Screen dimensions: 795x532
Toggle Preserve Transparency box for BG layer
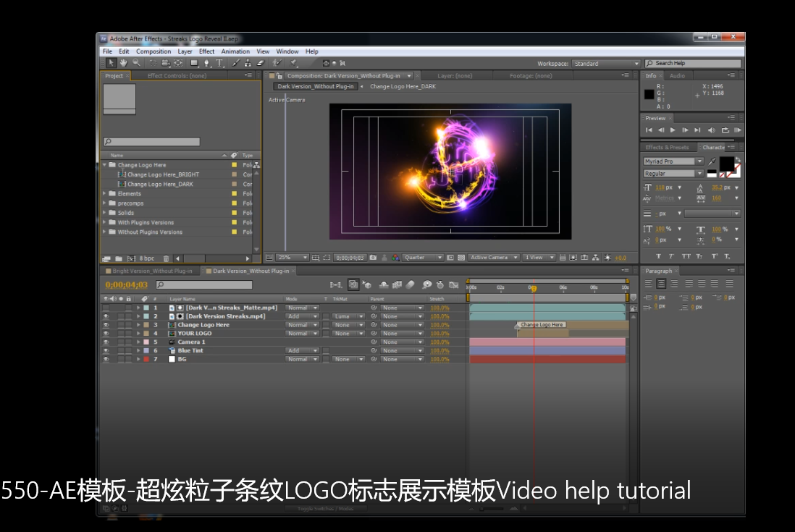tap(326, 359)
